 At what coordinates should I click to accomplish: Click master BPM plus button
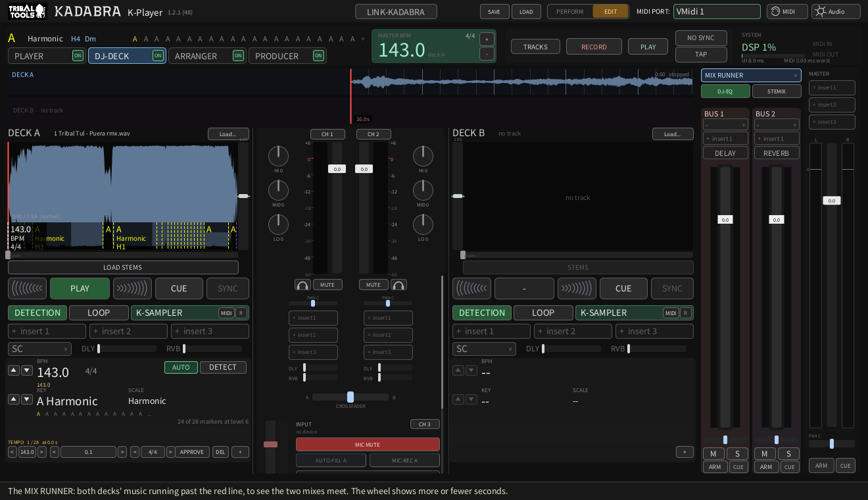tap(487, 39)
